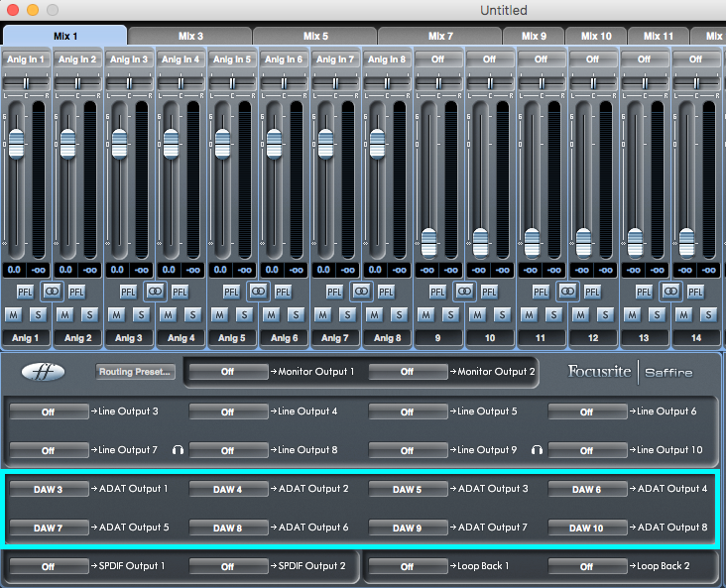The image size is (726, 588).
Task: Solo the Anlg 6 channel
Action: click(x=296, y=315)
